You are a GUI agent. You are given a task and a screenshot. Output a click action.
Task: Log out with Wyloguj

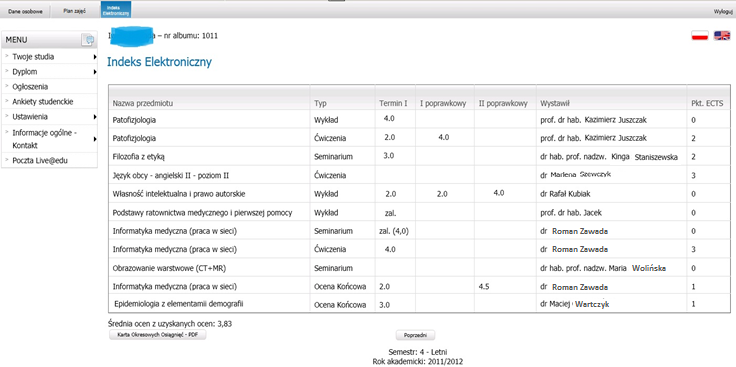pyautogui.click(x=723, y=11)
